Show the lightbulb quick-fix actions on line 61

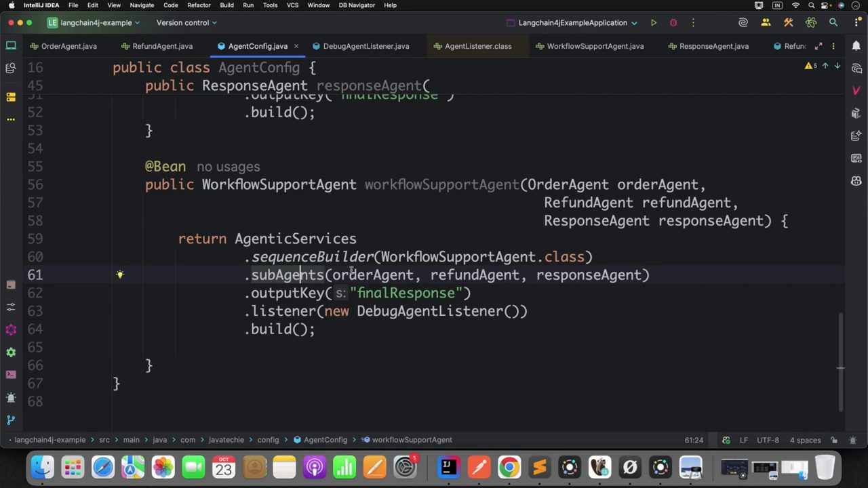[120, 274]
